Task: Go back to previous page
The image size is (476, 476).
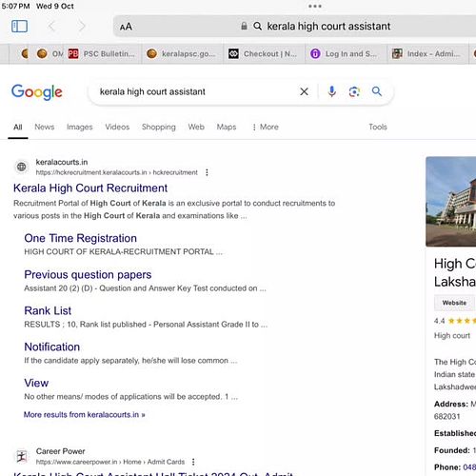Action: pos(52,27)
